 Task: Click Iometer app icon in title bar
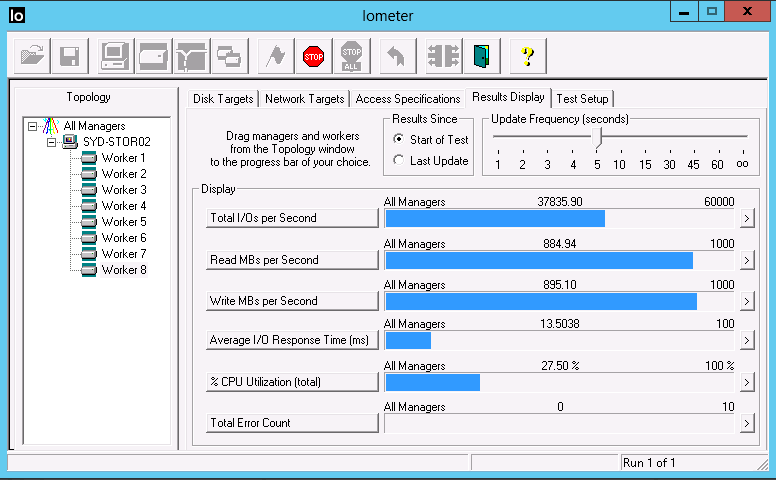pyautogui.click(x=16, y=15)
